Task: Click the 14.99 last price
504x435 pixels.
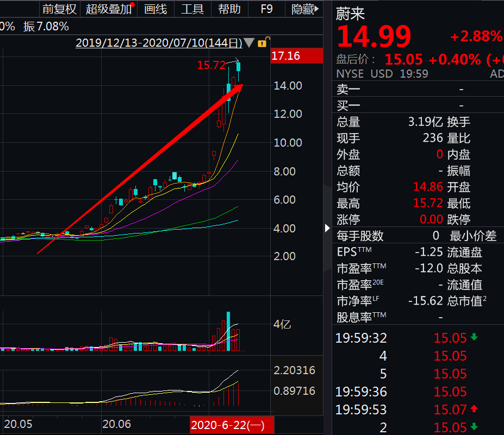Action: tap(374, 36)
